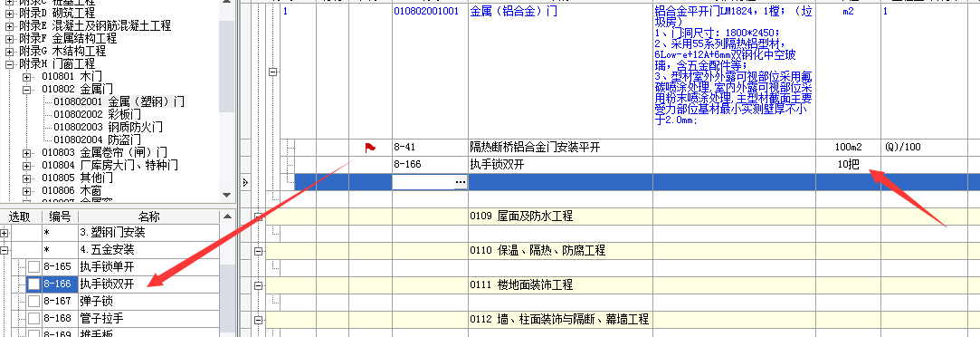Click the 10把 unit cell
Viewport: 980px width, 337px height.
click(x=848, y=165)
